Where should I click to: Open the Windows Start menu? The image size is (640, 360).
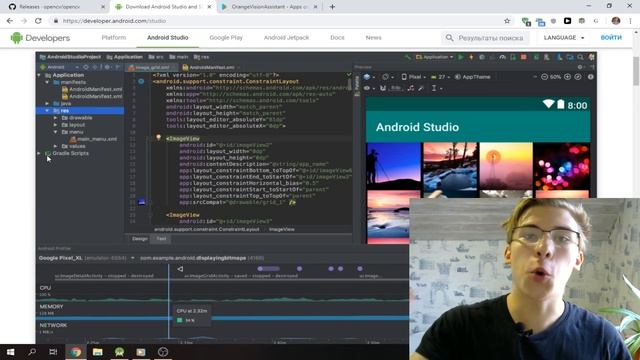11,352
